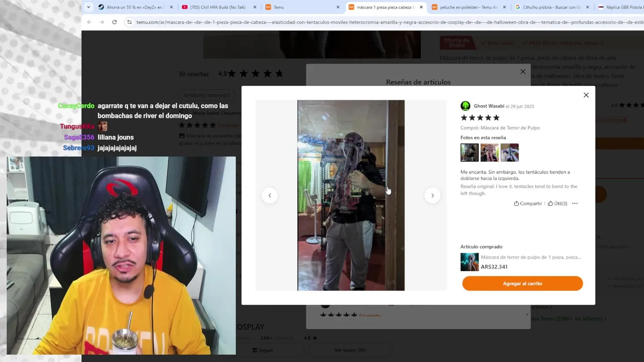
Task: Click Compartir to share the review
Action: [x=528, y=204]
